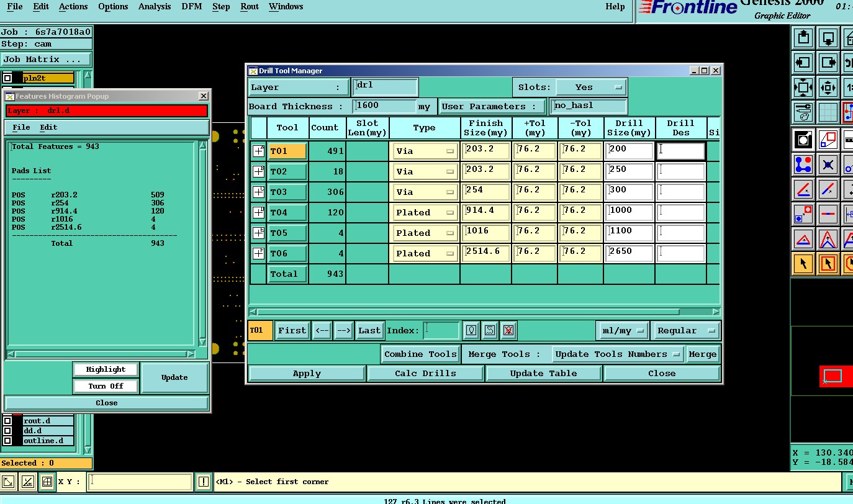Click the square sketch icon beside Index
Viewport: 853px width, 504px height.
[490, 330]
